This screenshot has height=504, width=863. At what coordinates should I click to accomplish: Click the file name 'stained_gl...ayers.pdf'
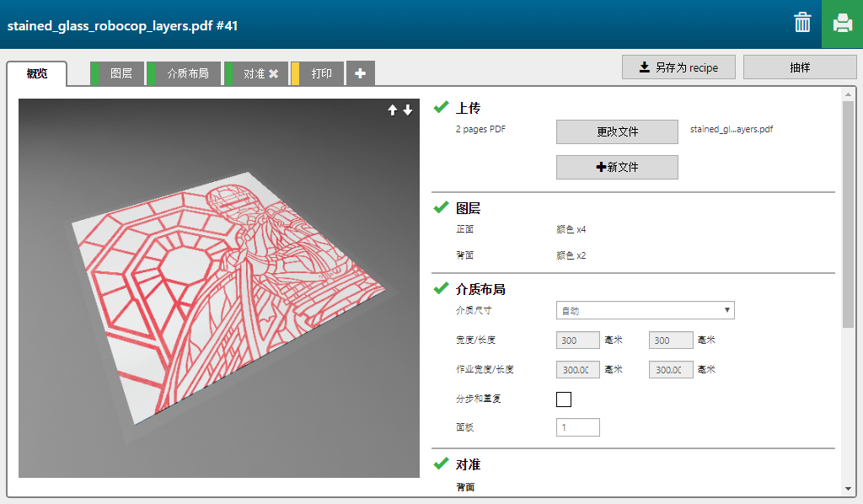[x=732, y=129]
